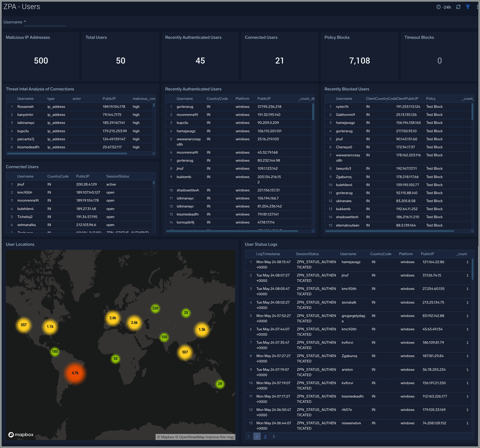
Task: Open page 2 of User Status Logs
Action: tap(265, 436)
